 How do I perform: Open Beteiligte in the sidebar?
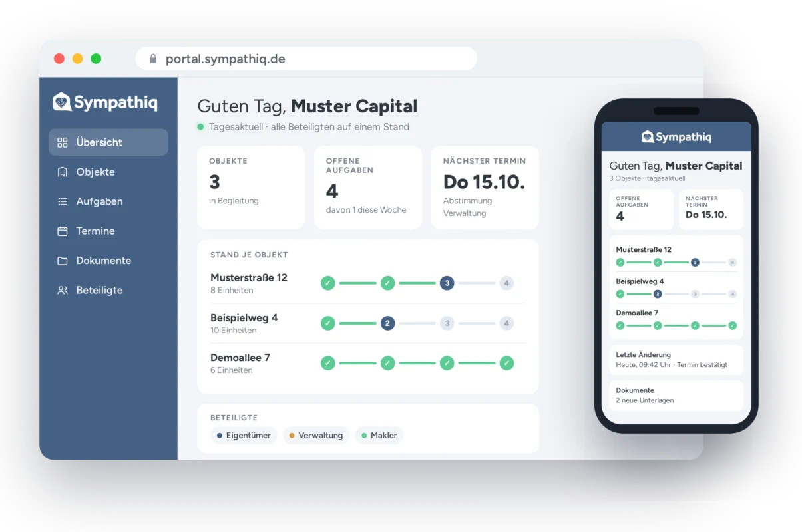[108, 290]
